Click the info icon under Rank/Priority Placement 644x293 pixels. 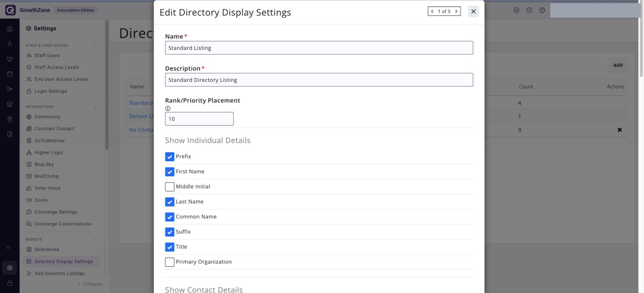[x=168, y=108]
